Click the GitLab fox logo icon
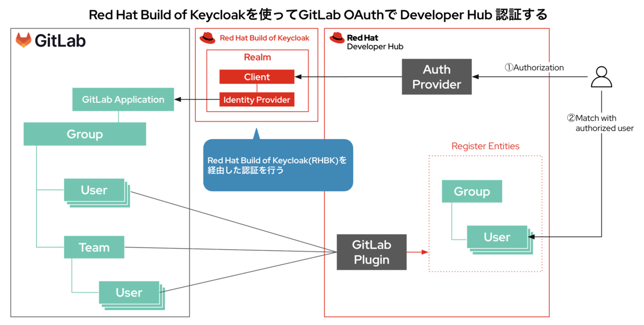The image size is (644, 325). point(24,40)
